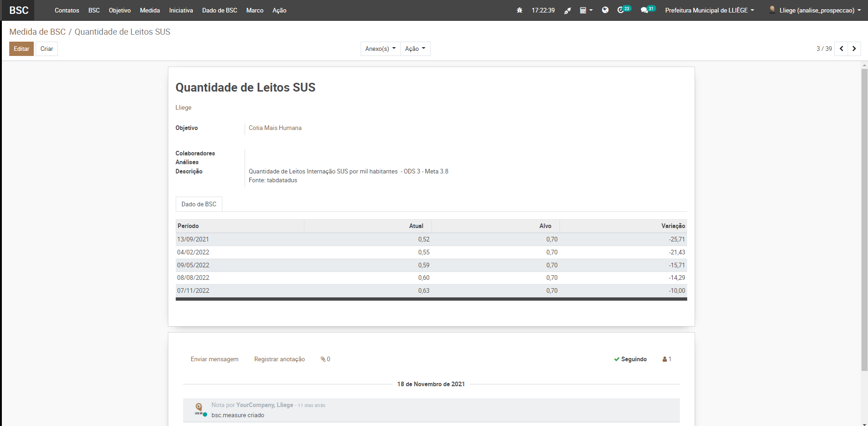Click the globe icon in navbar
This screenshot has height=426, width=868.
click(x=605, y=10)
